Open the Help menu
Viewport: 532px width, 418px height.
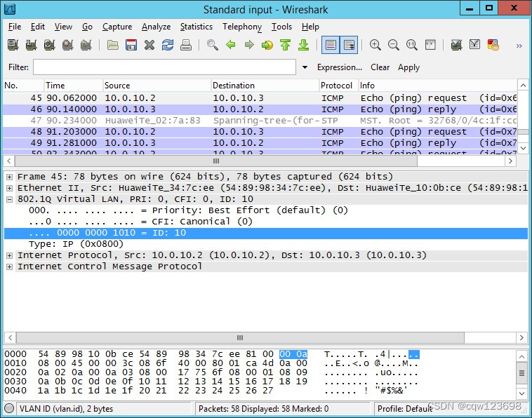coord(310,27)
